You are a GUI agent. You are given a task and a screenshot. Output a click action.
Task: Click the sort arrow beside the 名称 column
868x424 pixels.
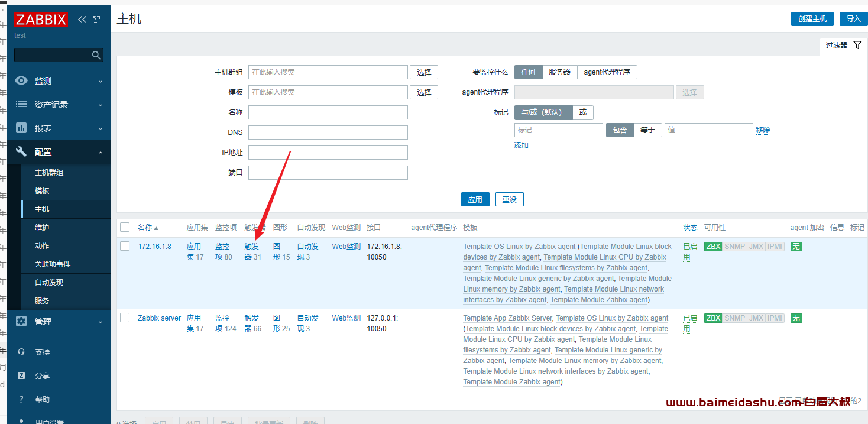click(156, 228)
